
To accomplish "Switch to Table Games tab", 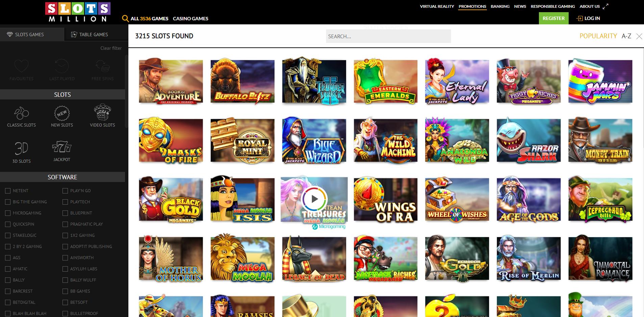I will (x=96, y=34).
